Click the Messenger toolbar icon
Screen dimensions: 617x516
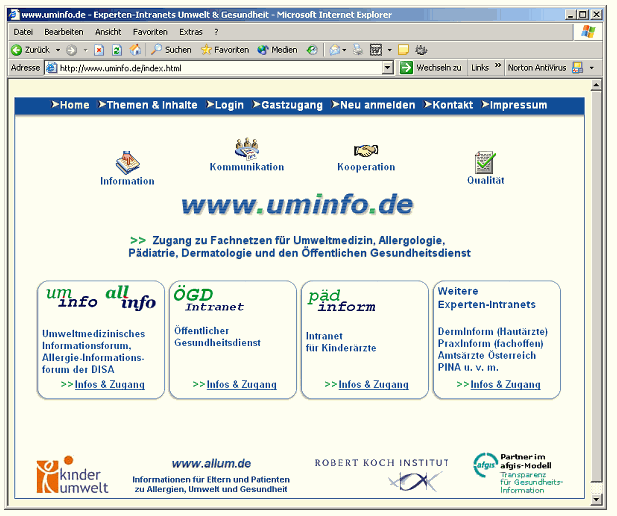(421, 50)
